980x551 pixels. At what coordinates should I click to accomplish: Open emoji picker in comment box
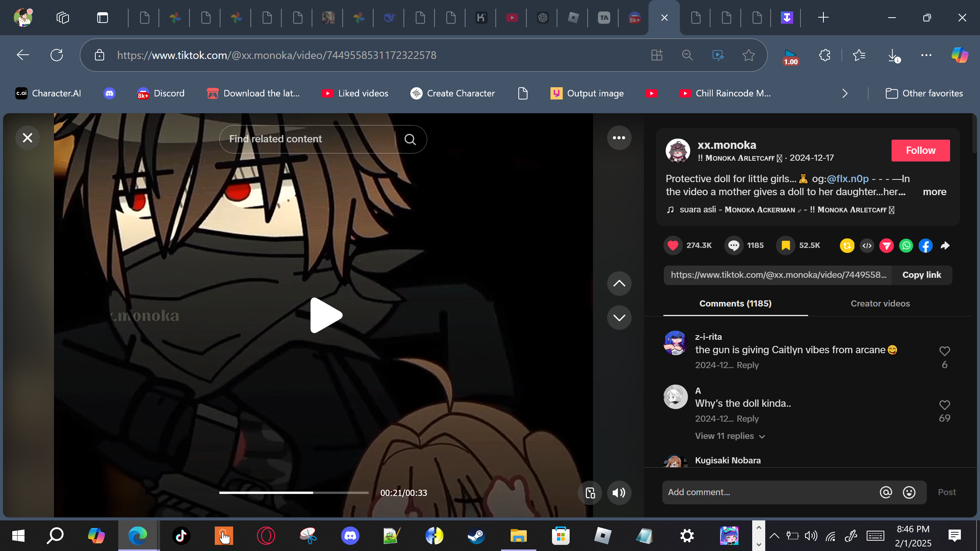[909, 492]
